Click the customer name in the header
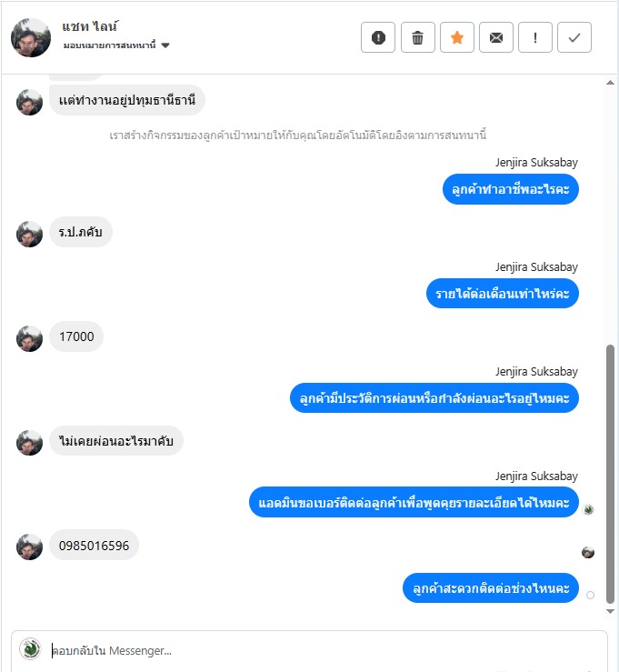This screenshot has width=619, height=672. 90,26
